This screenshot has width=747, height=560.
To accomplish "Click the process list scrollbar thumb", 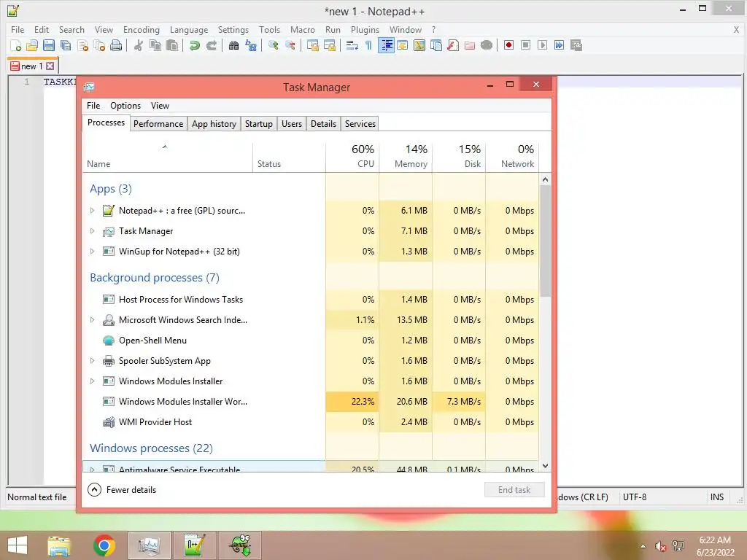I will 546,241.
